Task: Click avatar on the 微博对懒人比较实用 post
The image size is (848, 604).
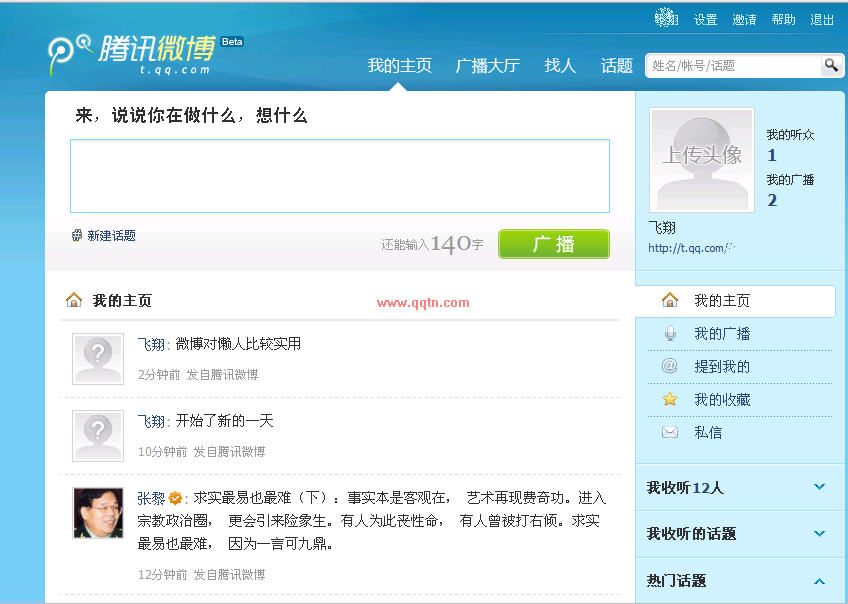Action: click(x=98, y=359)
